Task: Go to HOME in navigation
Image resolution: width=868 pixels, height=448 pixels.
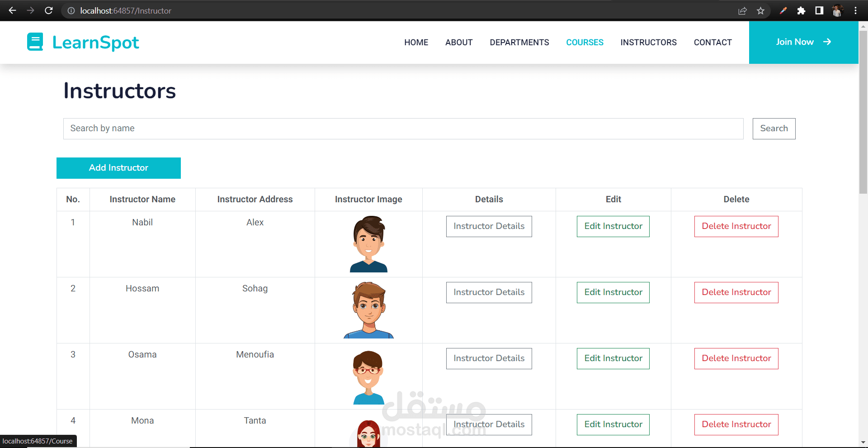Action: point(416,42)
